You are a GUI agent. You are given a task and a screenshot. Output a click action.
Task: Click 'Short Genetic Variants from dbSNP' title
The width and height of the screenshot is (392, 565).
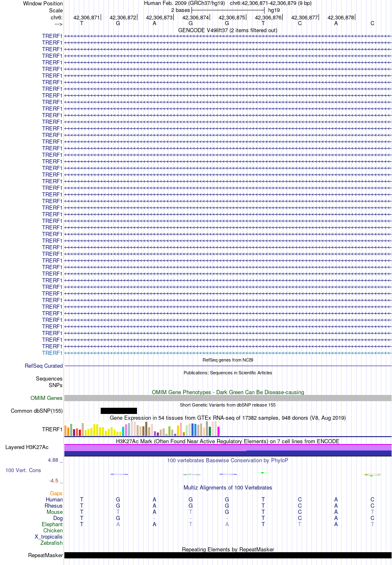228,405
